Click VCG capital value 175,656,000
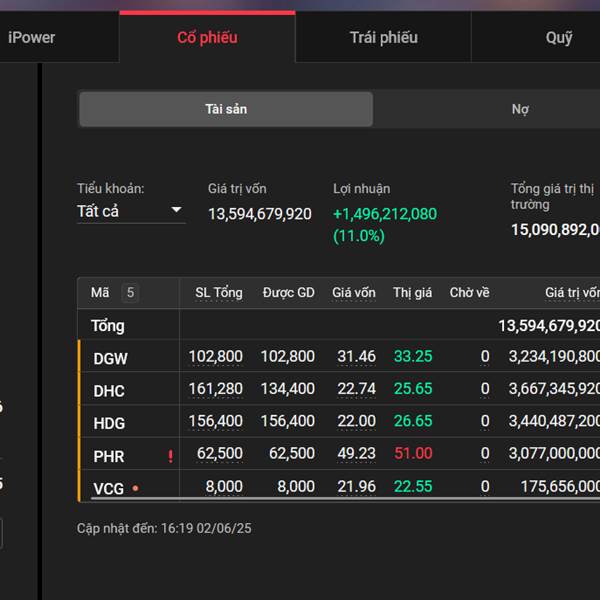 [x=560, y=486]
